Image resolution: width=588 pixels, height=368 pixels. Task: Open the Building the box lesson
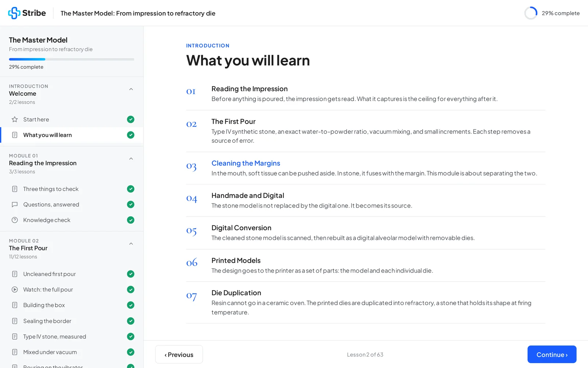point(72,305)
